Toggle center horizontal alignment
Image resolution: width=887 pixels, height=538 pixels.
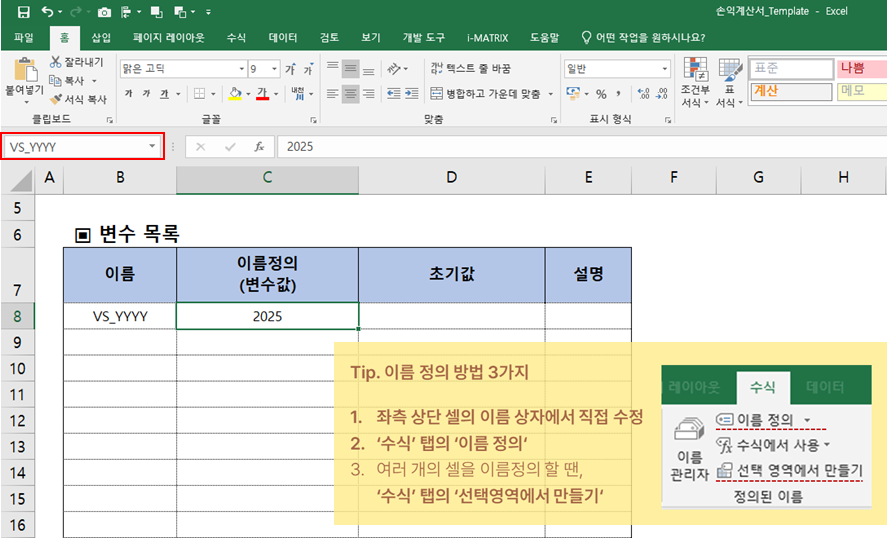tap(350, 94)
